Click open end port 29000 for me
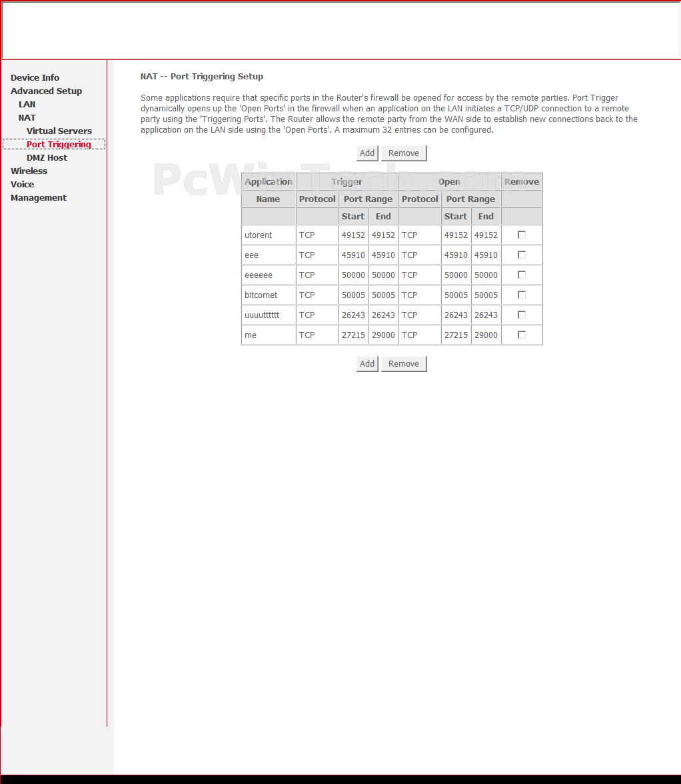The image size is (681, 784). point(486,335)
